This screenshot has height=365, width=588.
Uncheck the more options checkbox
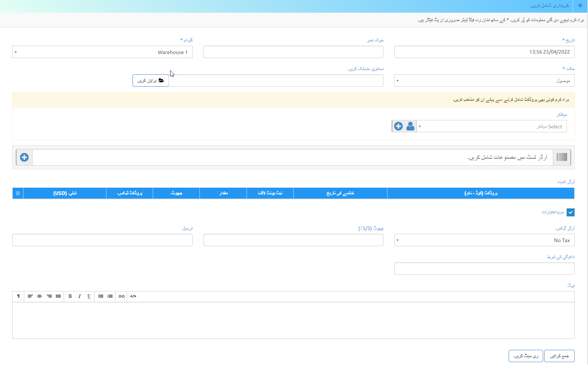[571, 212]
